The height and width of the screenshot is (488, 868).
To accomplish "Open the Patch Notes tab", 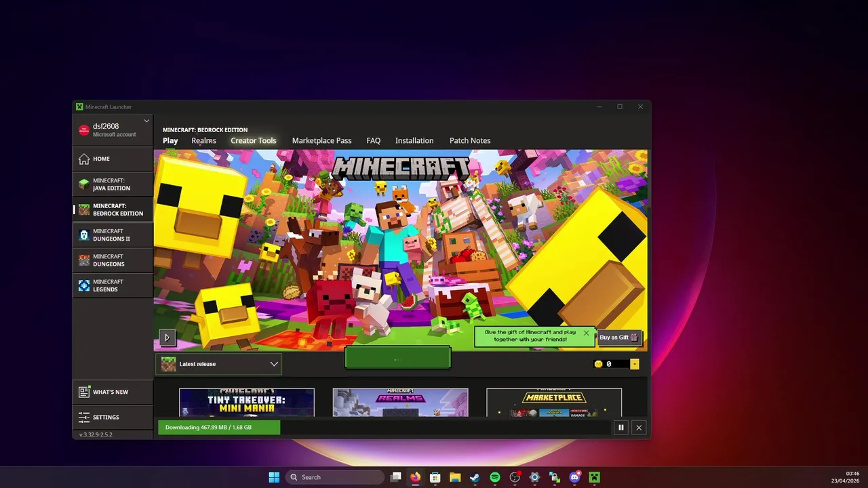I will point(470,140).
